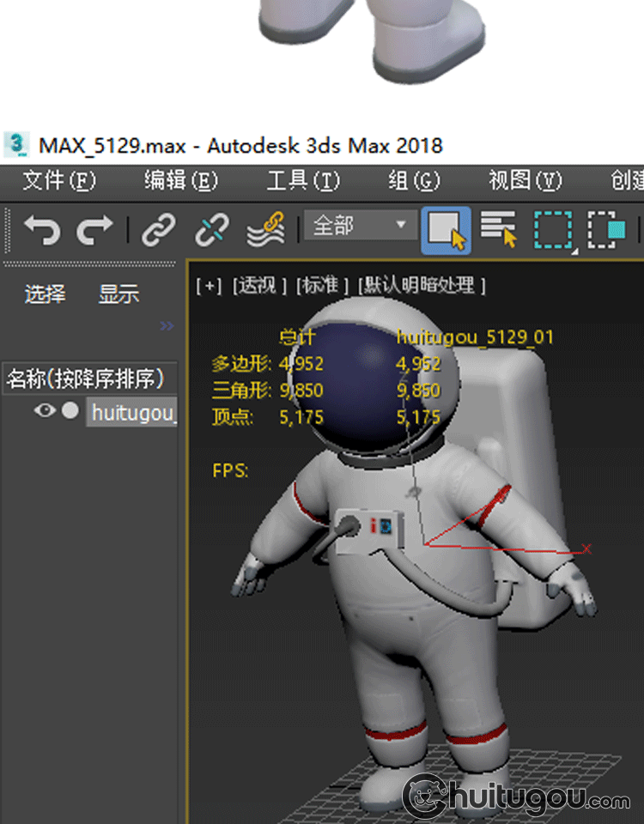
Task: Open the 工具(T) menu
Action: click(x=303, y=181)
